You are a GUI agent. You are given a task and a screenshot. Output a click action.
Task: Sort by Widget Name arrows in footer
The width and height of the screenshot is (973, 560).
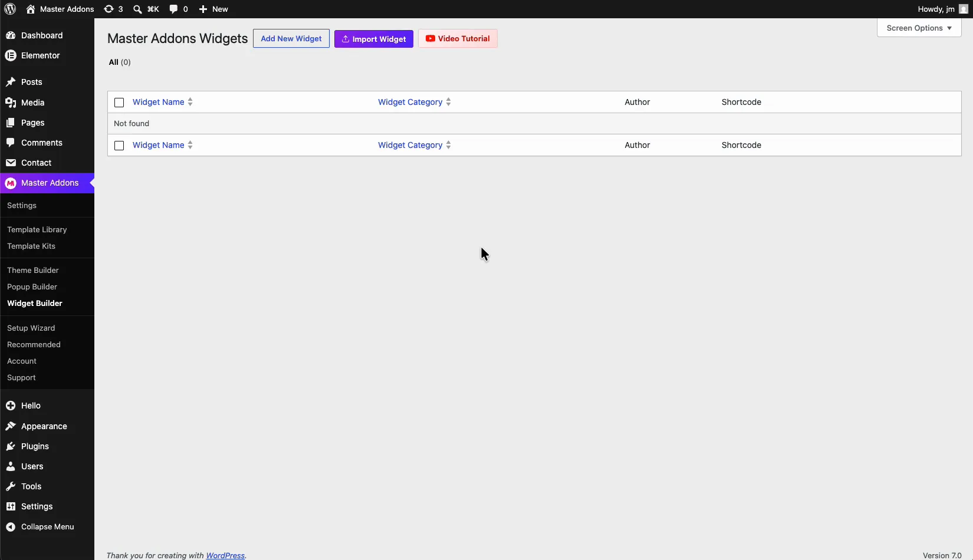[190, 145]
